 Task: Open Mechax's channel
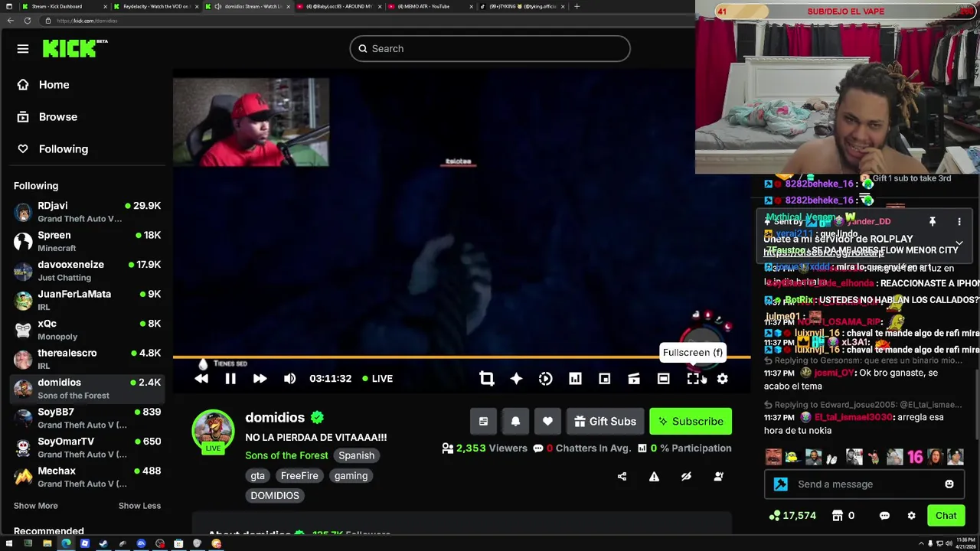[x=87, y=478]
